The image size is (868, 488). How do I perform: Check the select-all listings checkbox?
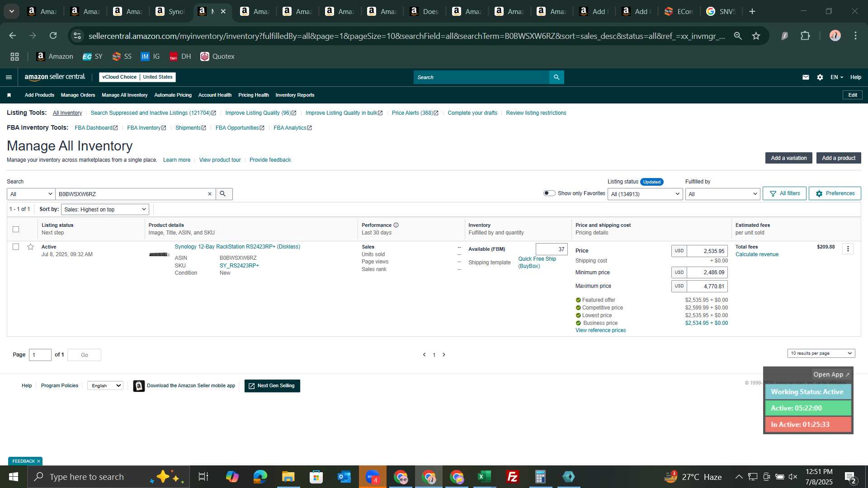(x=16, y=230)
